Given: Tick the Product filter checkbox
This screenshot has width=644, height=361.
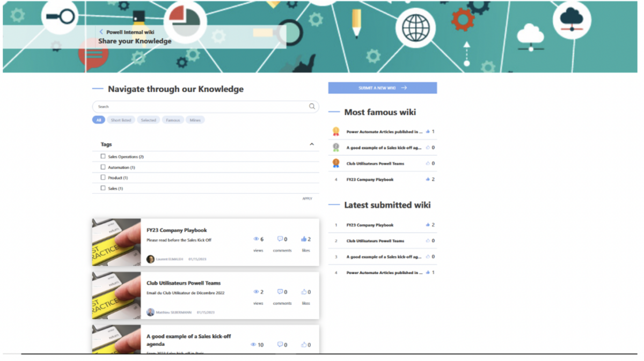Looking at the screenshot, I should click(x=102, y=178).
